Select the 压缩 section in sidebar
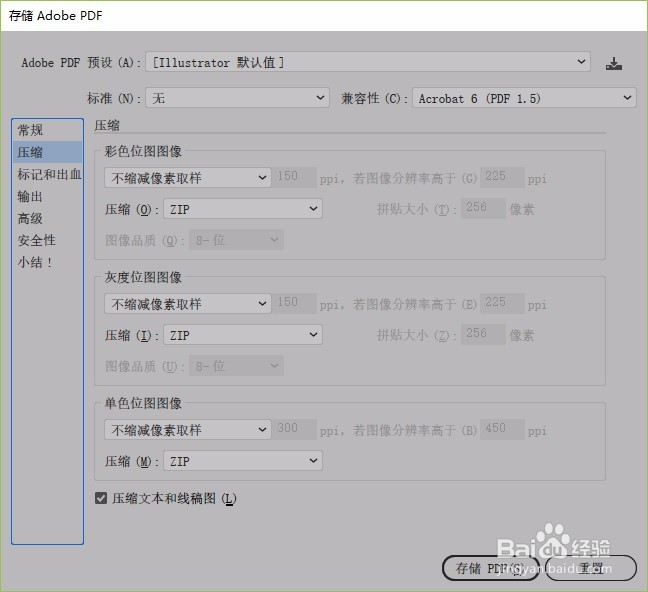 (47, 152)
